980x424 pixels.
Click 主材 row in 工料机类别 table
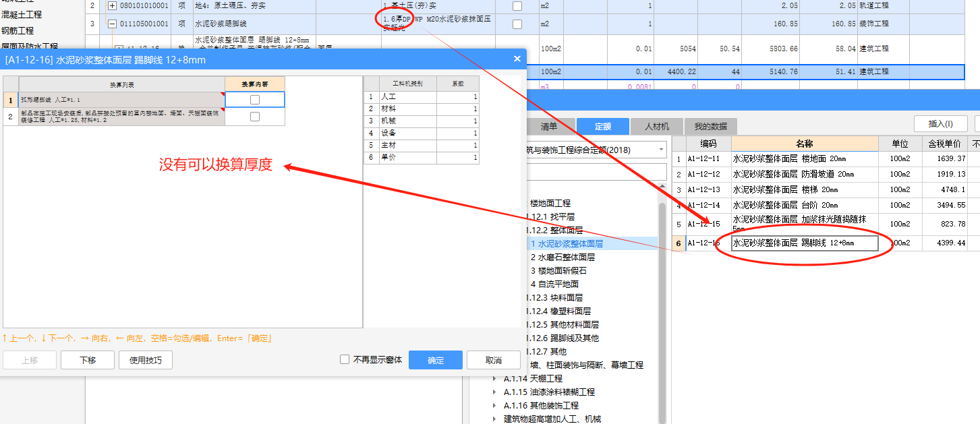422,145
